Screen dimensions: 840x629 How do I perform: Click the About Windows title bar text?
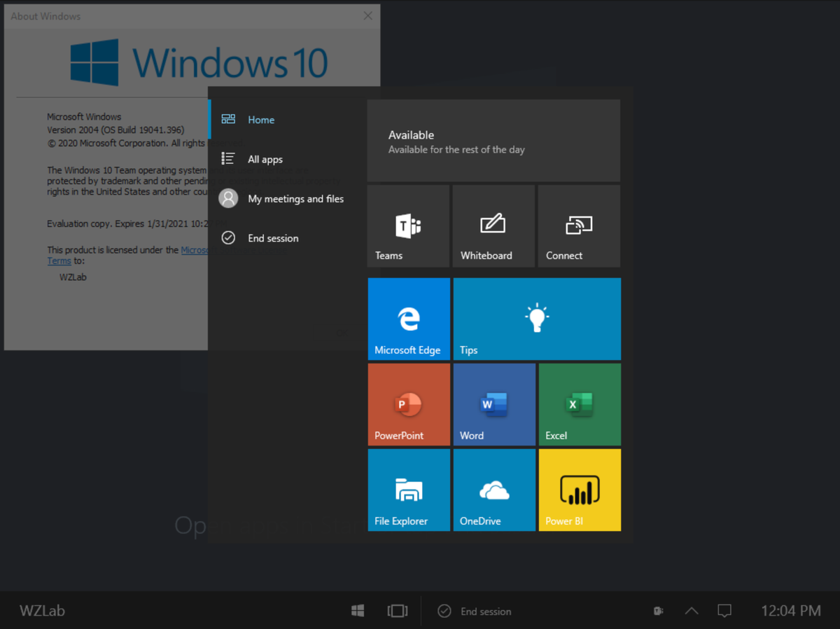[45, 16]
